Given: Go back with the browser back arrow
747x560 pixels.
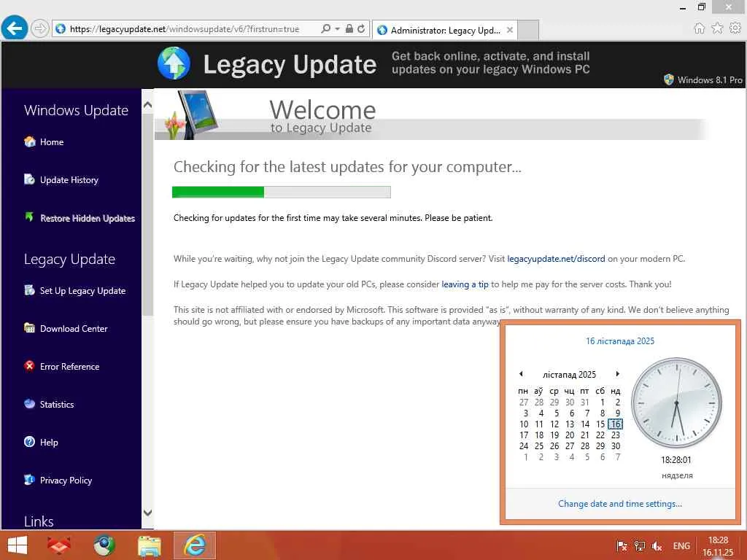Looking at the screenshot, I should (x=15, y=28).
